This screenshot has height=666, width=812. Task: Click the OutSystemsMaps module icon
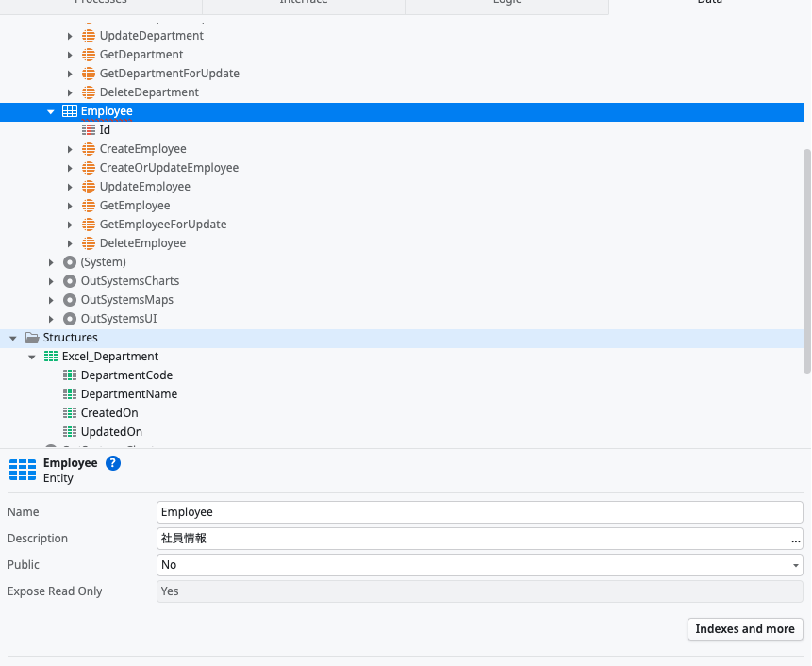pyautogui.click(x=70, y=300)
